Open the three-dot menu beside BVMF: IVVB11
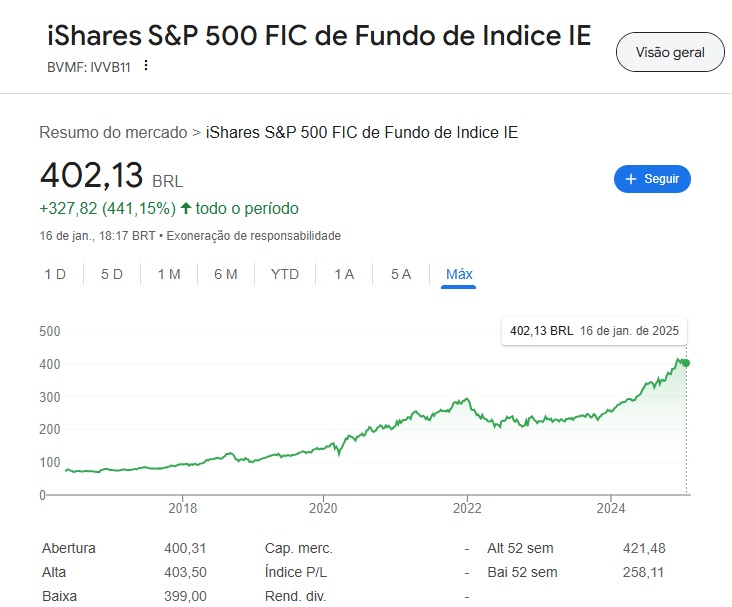This screenshot has height=607, width=732. click(x=146, y=66)
